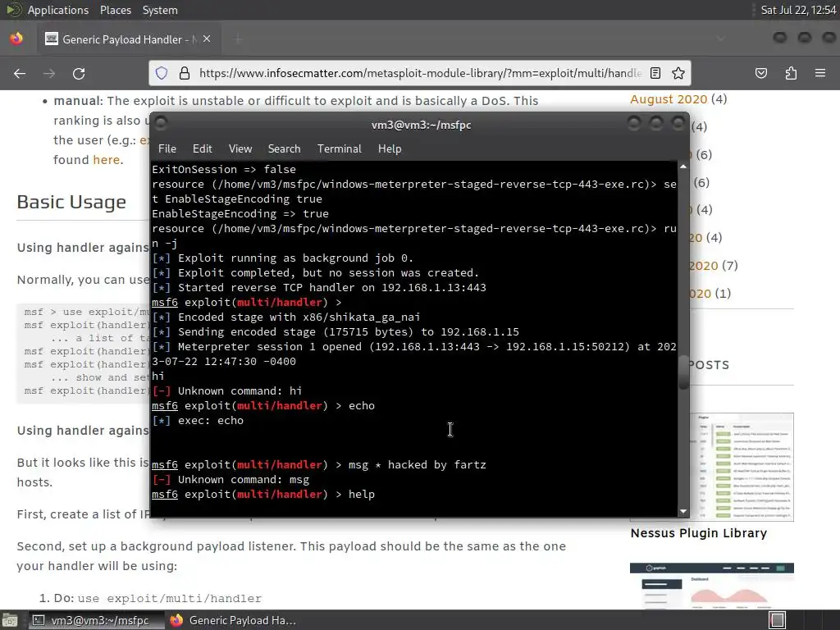Click 'Unknown command: msg' terminal line

231,479
